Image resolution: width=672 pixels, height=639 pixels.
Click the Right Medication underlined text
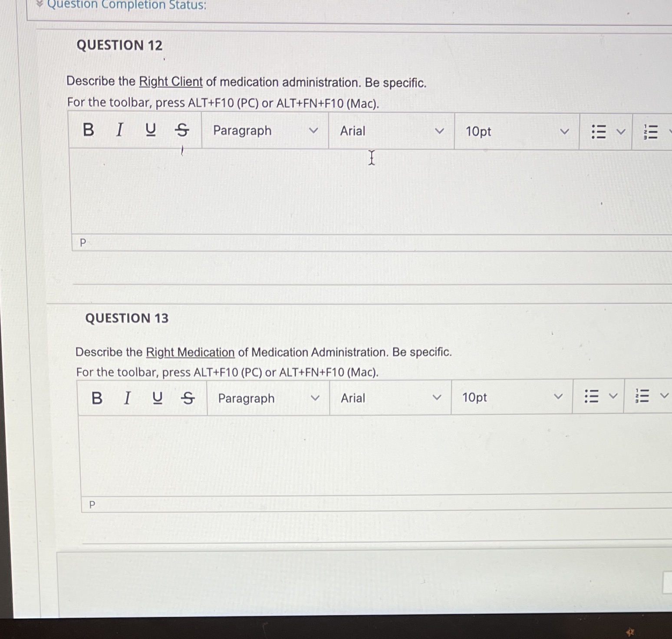(x=190, y=352)
